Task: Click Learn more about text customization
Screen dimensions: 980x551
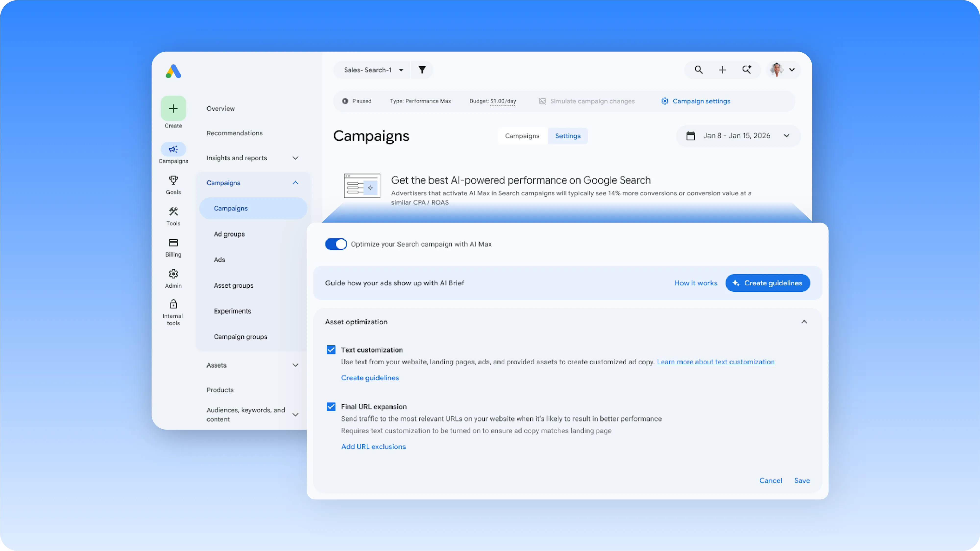Action: pyautogui.click(x=716, y=362)
